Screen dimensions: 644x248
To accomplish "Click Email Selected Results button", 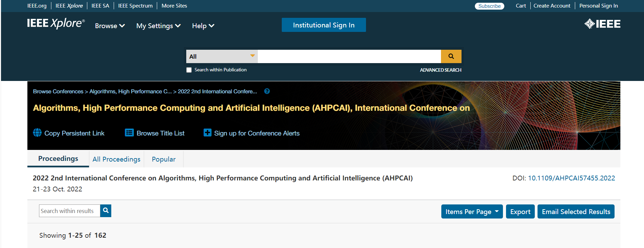I will tap(576, 212).
